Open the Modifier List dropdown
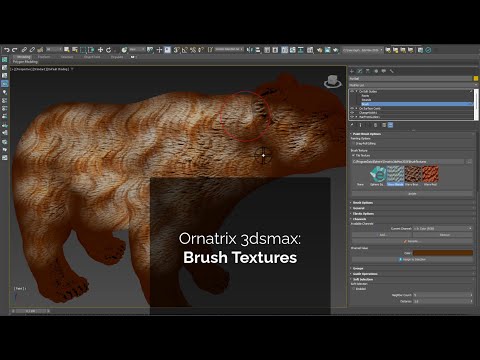 click(413, 85)
